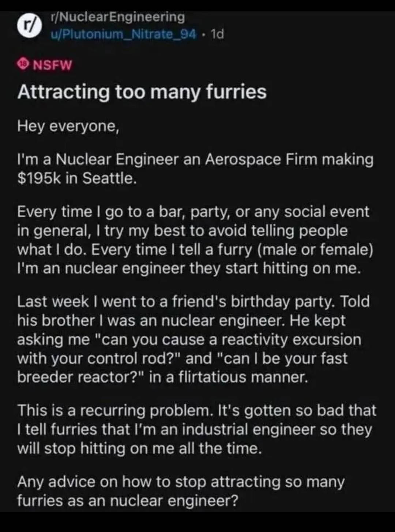Click the NSFW label text
Viewport: 395px width, 532px height.
pos(53,65)
